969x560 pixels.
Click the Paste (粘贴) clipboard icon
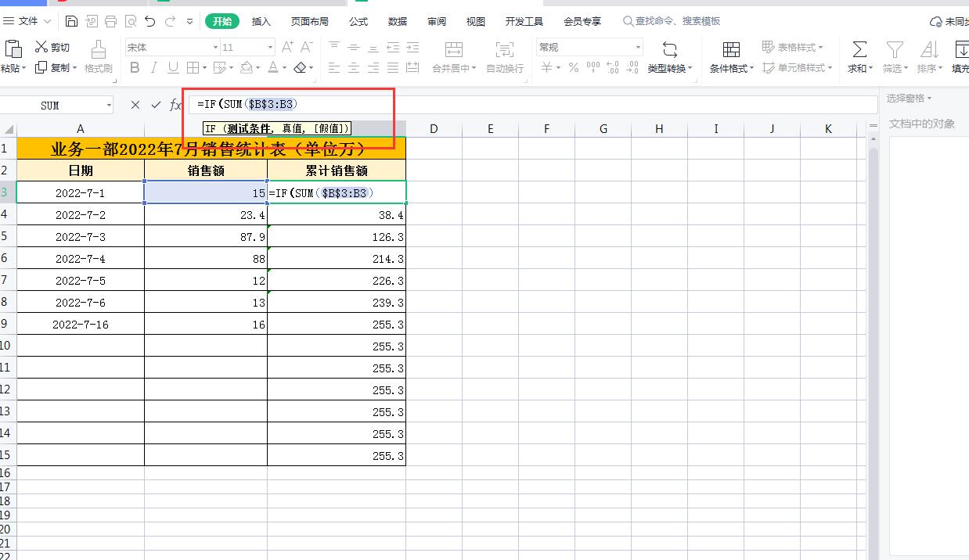[13, 48]
